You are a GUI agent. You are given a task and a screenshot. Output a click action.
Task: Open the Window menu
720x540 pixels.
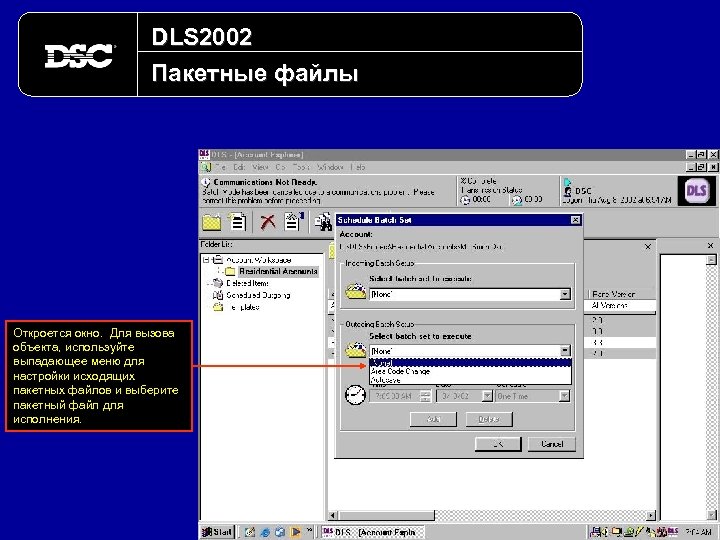pyautogui.click(x=330, y=167)
